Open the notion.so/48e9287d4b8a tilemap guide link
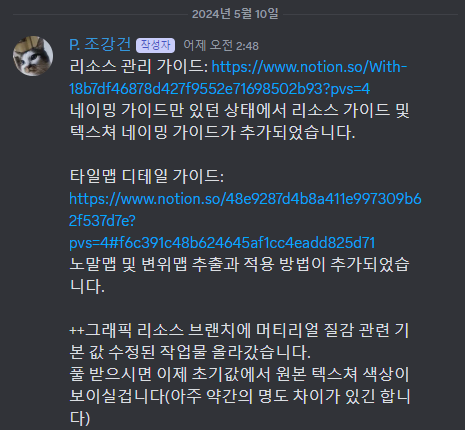Viewport: 465px width, 430px height. point(245,199)
